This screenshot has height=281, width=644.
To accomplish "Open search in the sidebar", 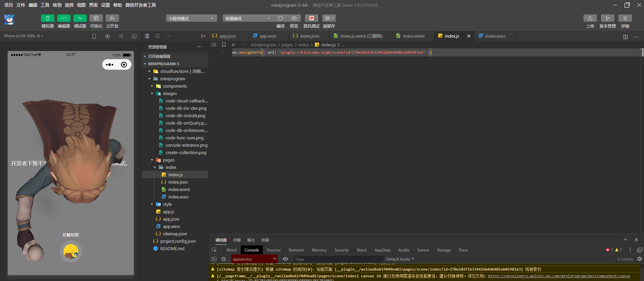I will [157, 36].
